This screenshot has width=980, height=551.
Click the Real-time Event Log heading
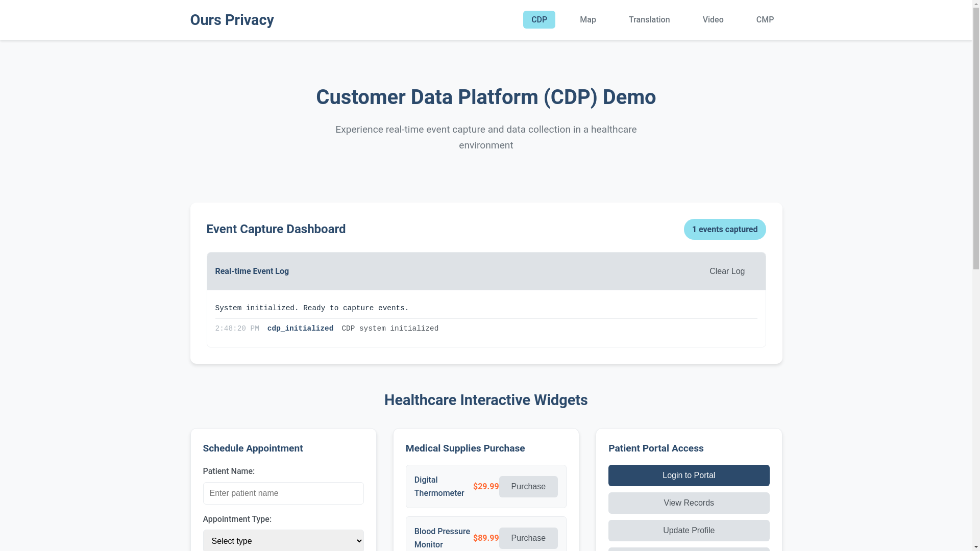pos(252,271)
